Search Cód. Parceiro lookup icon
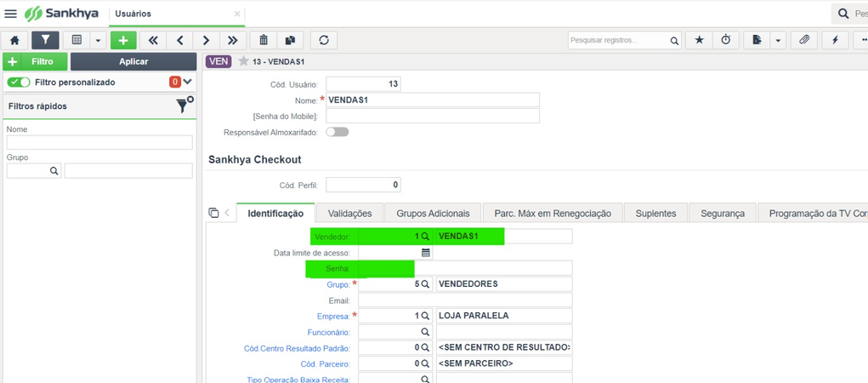Image resolution: width=868 pixels, height=383 pixels. point(425,364)
